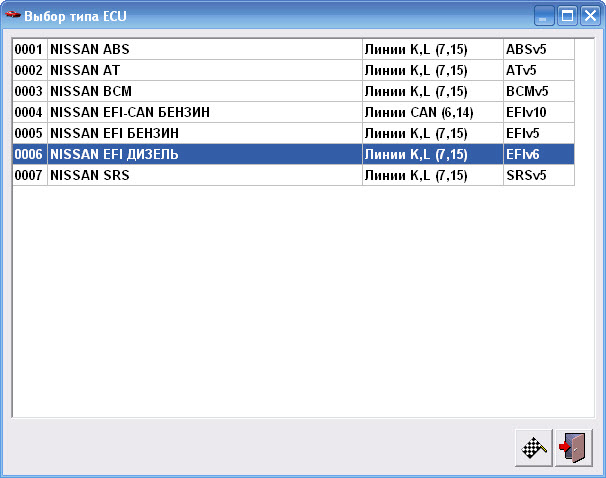
Task: Select NISSAN EFI-CAN БЕНЗИН row
Action: click(293, 112)
